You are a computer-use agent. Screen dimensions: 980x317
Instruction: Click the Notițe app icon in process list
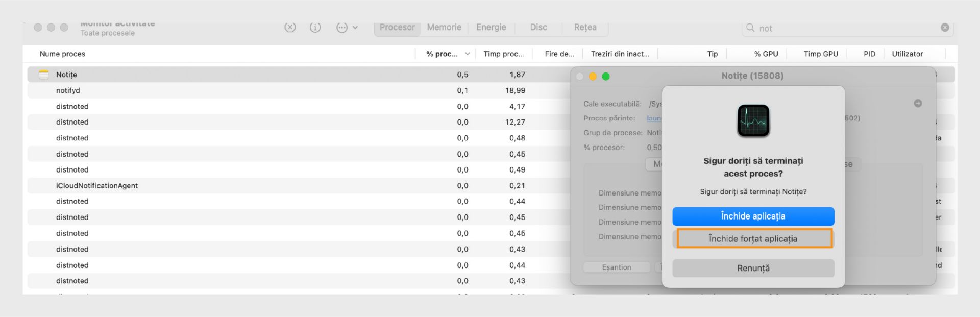[x=44, y=75]
